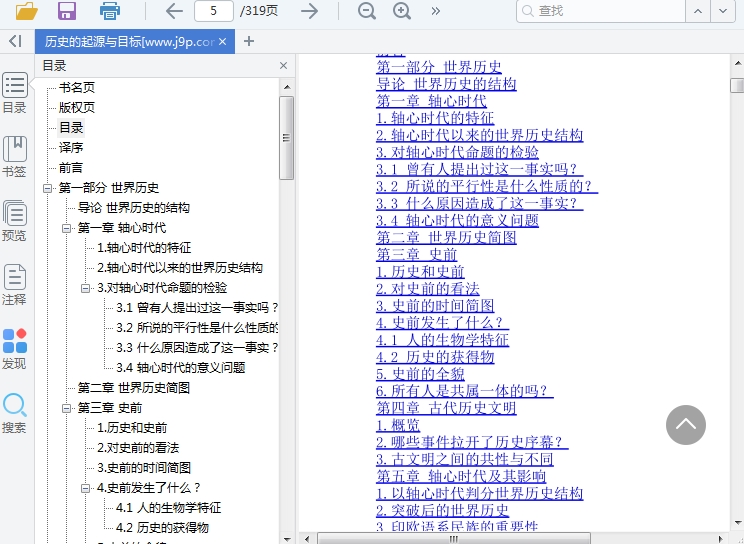Click the document horizontal scrollbar thumb
Viewport: 744px width, 544px height.
coord(454,539)
